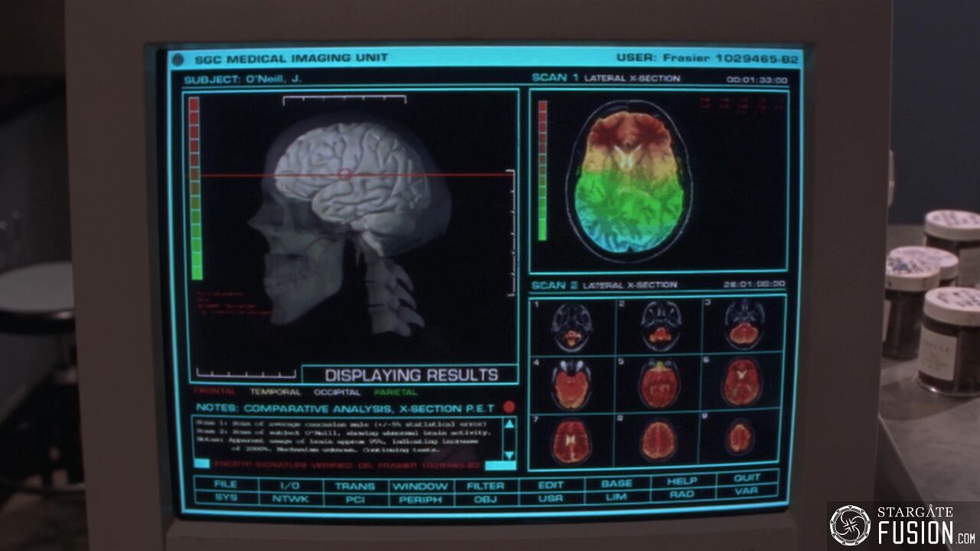Click the red data readout in Scan 1 panel

pyautogui.click(x=740, y=105)
